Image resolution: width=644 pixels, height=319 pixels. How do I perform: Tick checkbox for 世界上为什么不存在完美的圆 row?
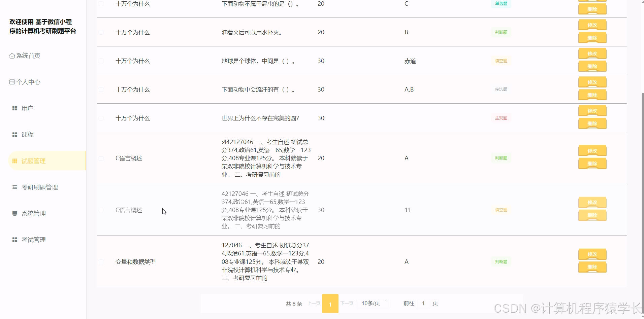tap(101, 118)
